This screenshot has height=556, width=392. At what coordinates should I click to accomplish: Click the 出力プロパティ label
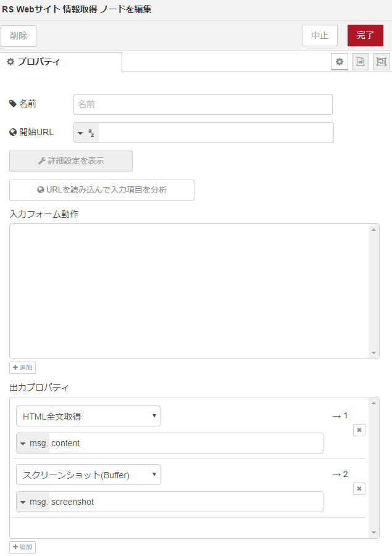point(39,388)
